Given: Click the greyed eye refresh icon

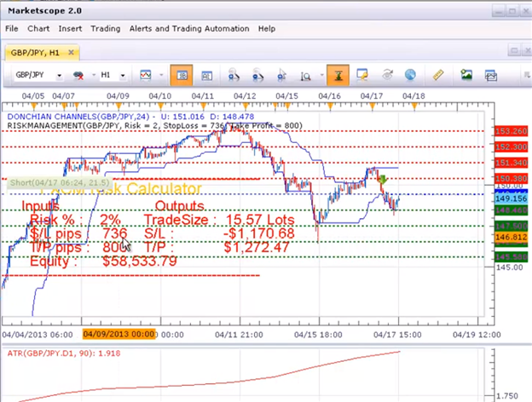Looking at the screenshot, I should click(x=387, y=75).
